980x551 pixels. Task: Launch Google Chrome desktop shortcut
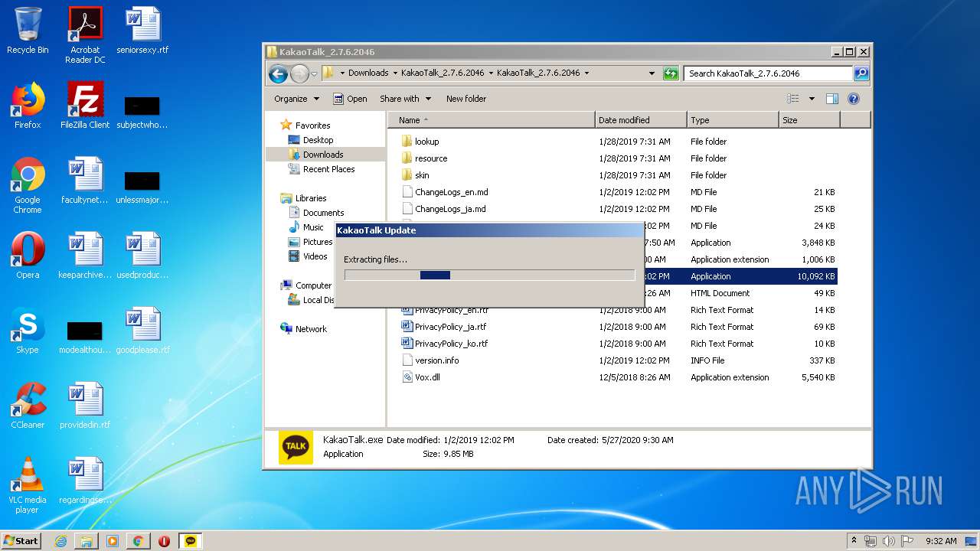[28, 185]
